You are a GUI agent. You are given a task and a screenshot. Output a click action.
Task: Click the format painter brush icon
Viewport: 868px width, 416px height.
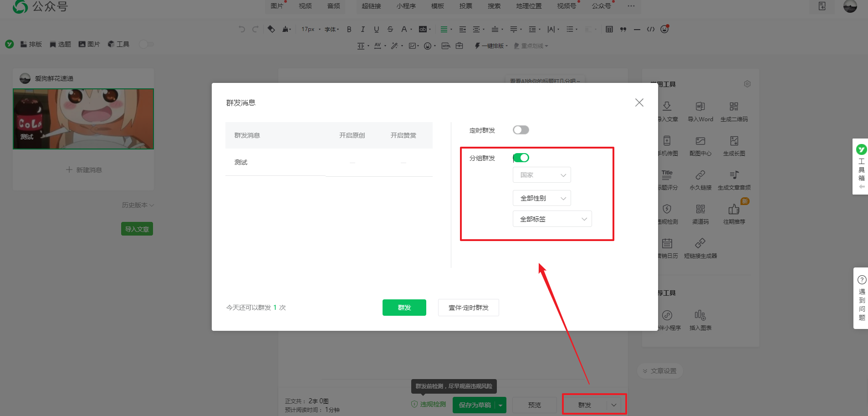click(x=286, y=29)
